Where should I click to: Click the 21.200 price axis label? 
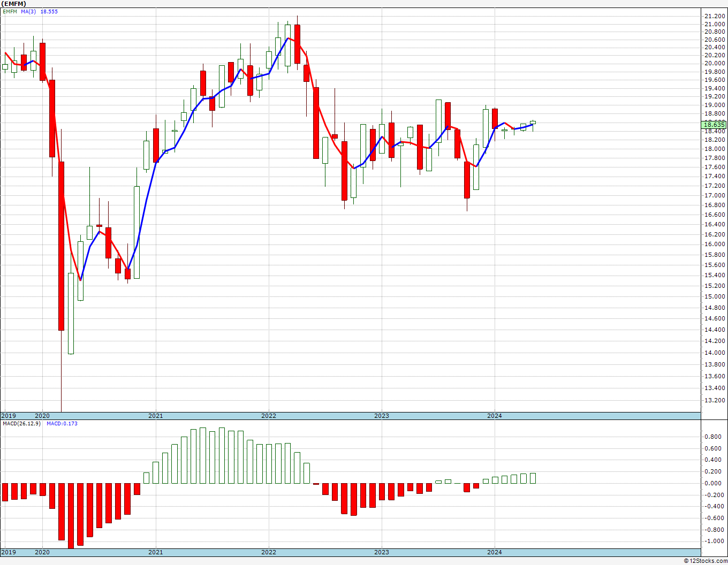tap(715, 16)
